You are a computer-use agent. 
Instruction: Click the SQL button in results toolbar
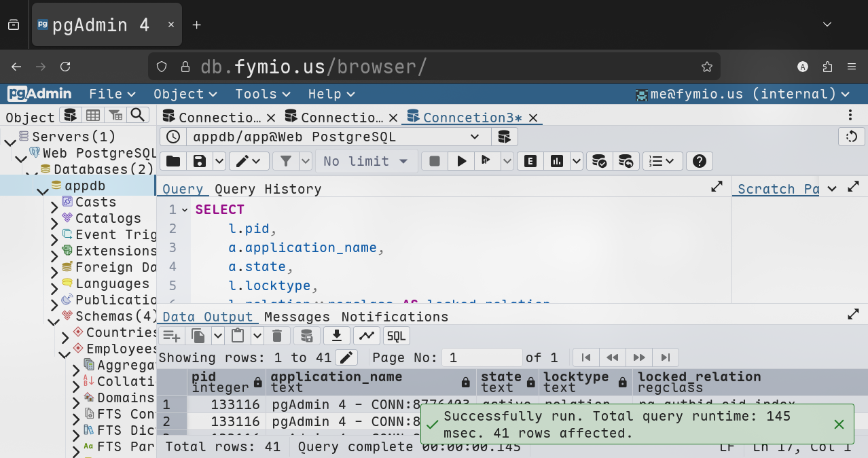(396, 336)
